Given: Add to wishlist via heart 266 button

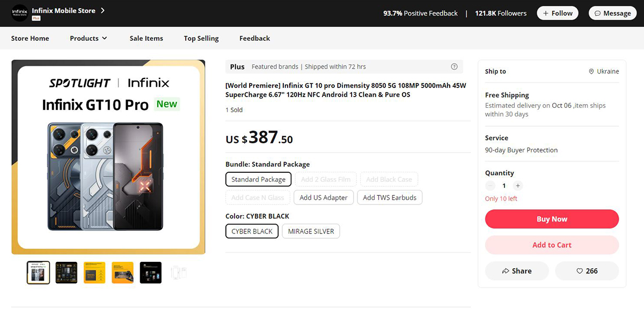Looking at the screenshot, I should point(587,271).
